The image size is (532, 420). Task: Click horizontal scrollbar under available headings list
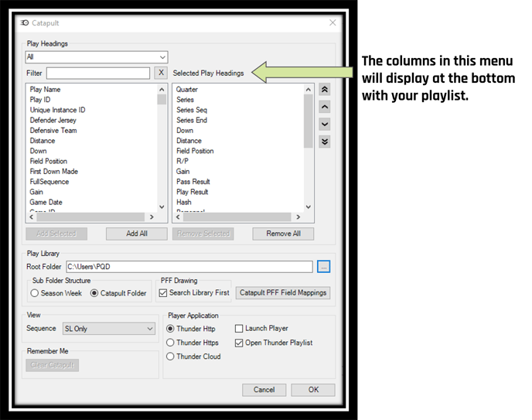point(91,217)
